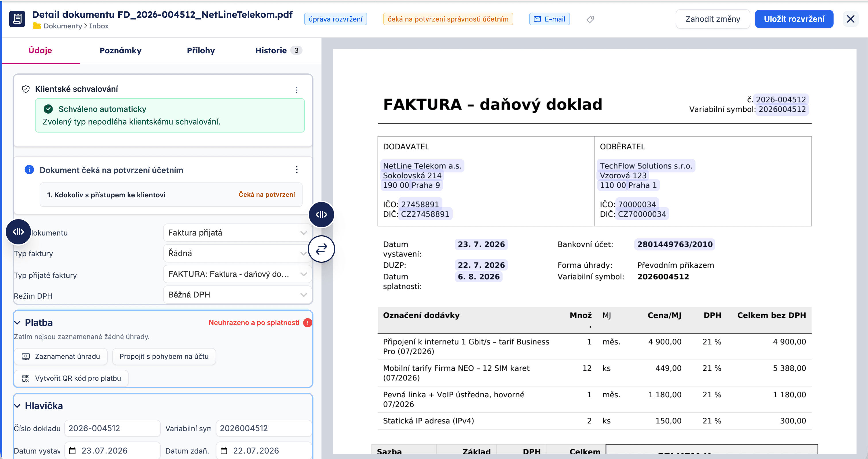Open the Historie tab
The image size is (868, 459).
[x=278, y=50]
